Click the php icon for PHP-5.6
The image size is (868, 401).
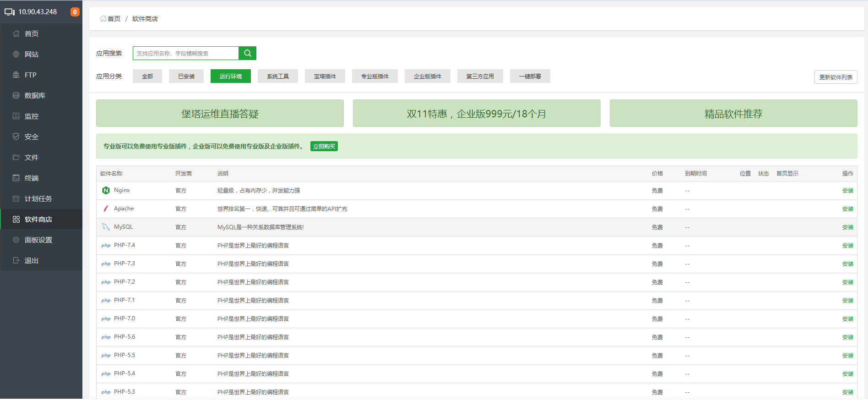pos(106,337)
